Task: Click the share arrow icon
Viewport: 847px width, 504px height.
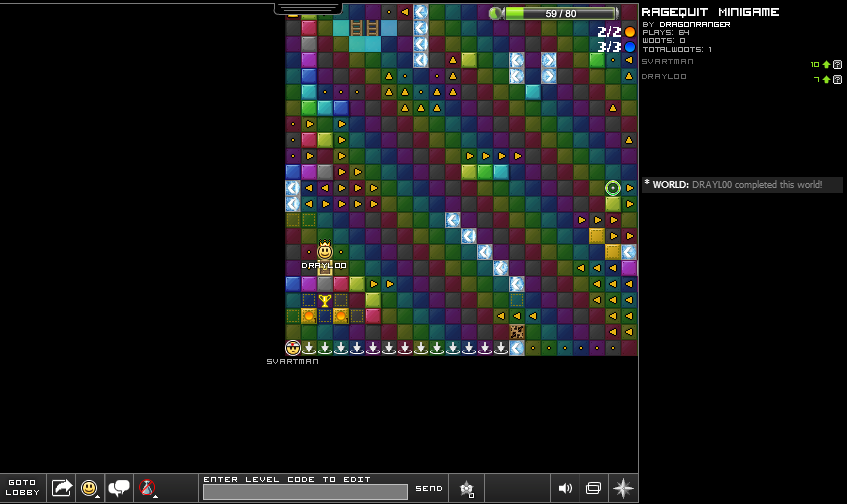Action: [62, 488]
